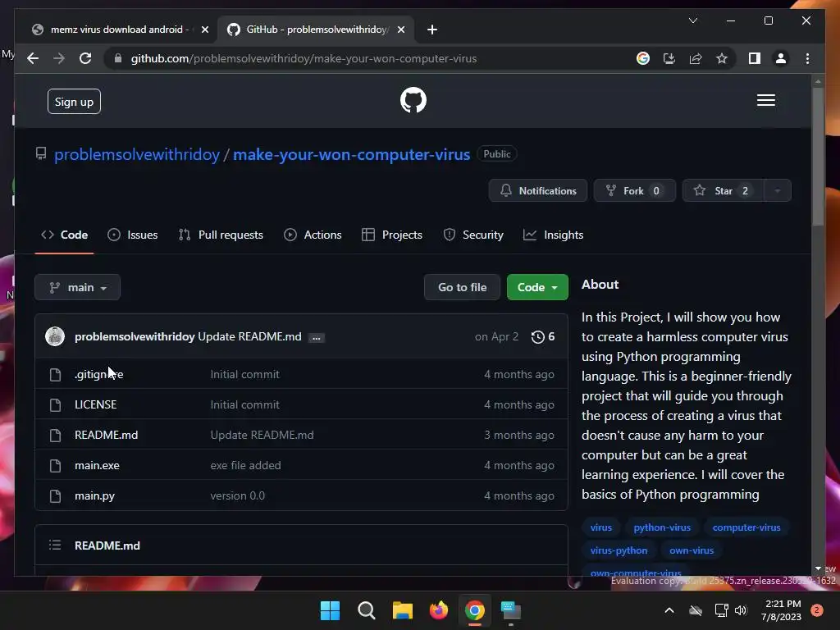Open the main.exe file
Screen dimensions: 840x630
97,466
